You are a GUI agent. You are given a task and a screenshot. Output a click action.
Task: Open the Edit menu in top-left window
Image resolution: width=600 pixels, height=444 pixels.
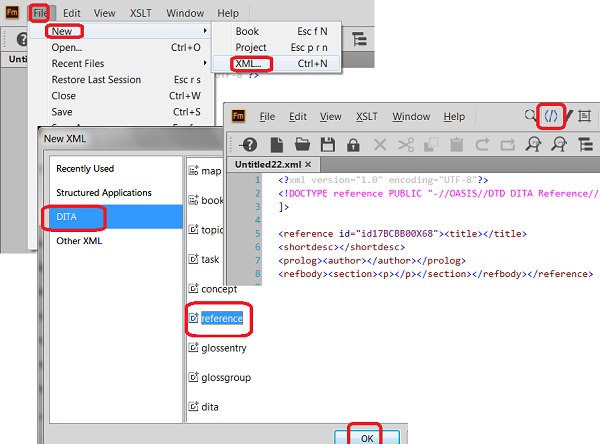pos(72,13)
